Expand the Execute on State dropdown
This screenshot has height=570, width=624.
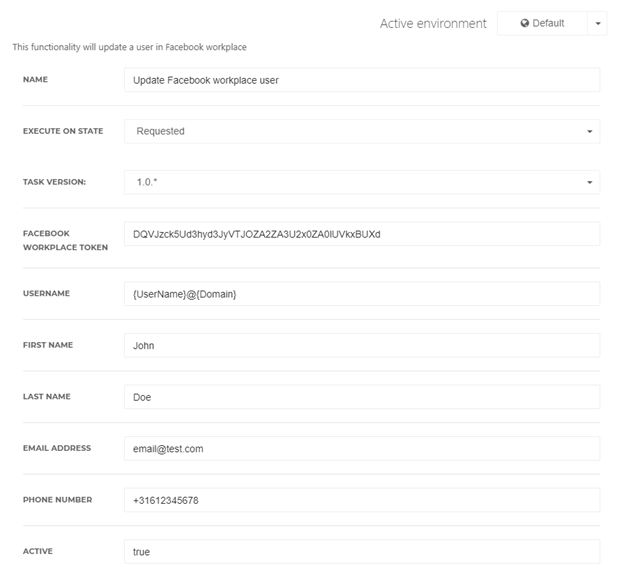362,131
